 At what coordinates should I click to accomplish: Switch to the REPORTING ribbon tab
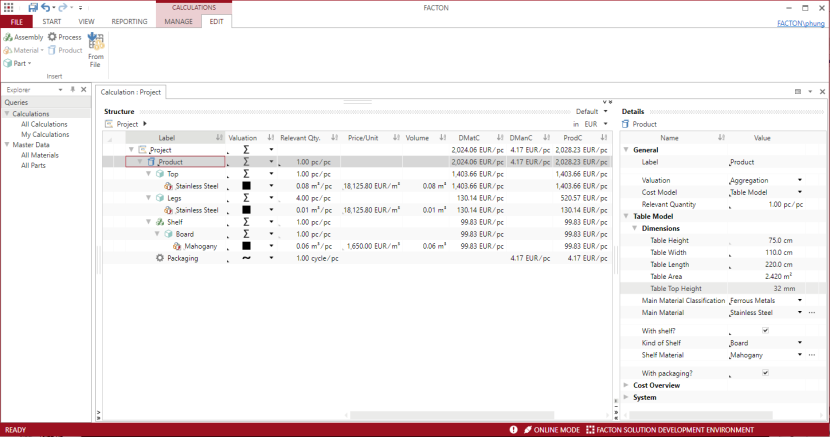(129, 21)
